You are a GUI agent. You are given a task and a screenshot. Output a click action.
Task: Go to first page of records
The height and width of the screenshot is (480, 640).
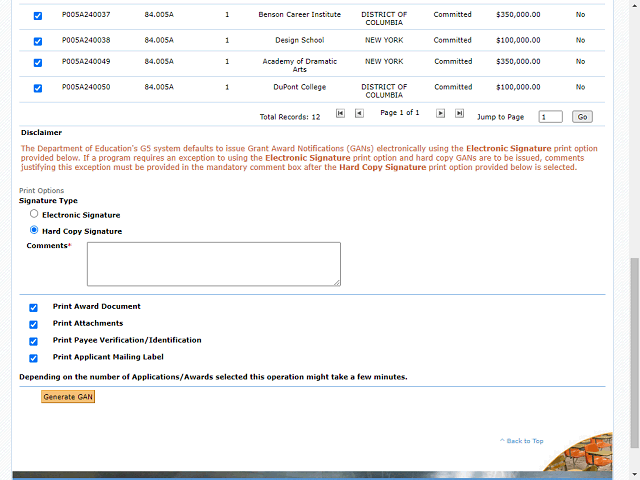point(340,113)
